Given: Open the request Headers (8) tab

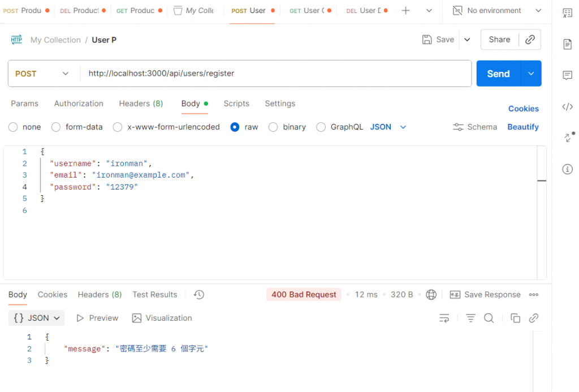Looking at the screenshot, I should (x=141, y=104).
